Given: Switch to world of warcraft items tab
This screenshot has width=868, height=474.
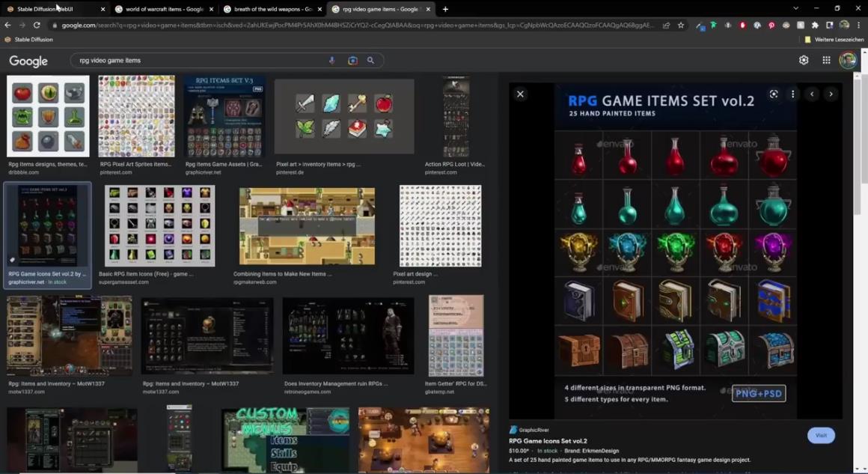Looking at the screenshot, I should coord(165,9).
